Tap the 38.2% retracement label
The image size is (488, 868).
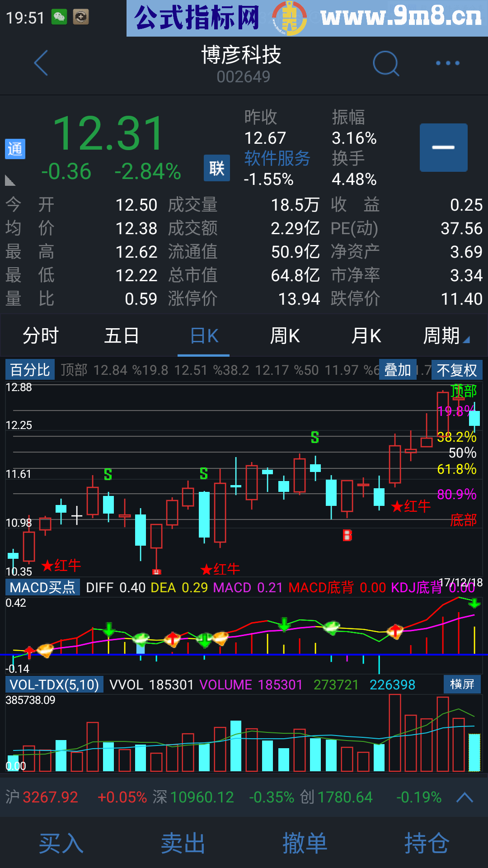(x=456, y=437)
